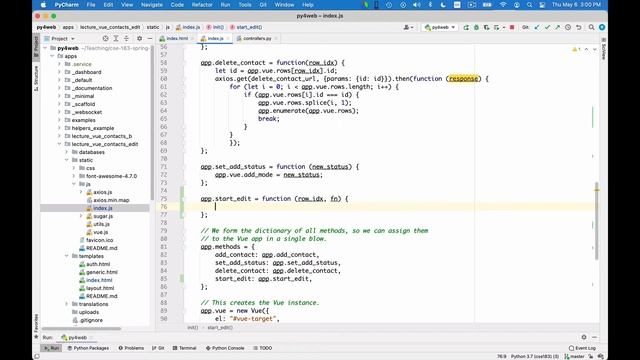Click Git commit checkmark icon

point(547,27)
